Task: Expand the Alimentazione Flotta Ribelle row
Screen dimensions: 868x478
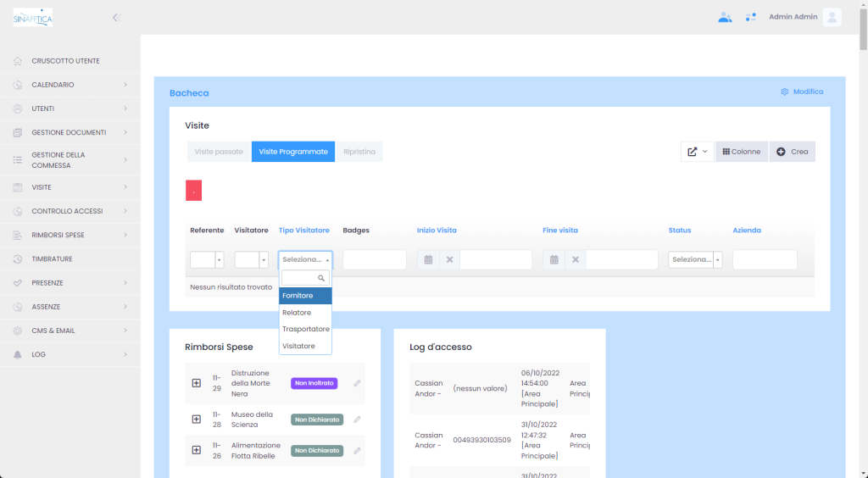Action: point(197,450)
